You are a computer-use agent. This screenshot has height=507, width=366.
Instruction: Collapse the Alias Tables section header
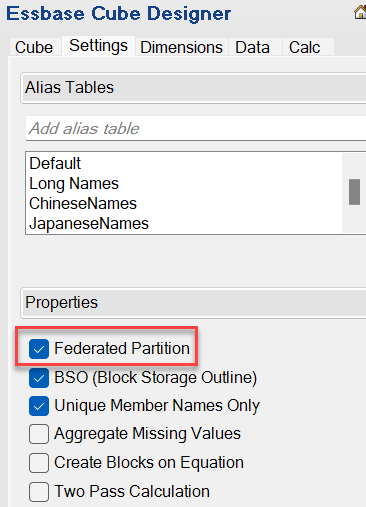pos(193,88)
